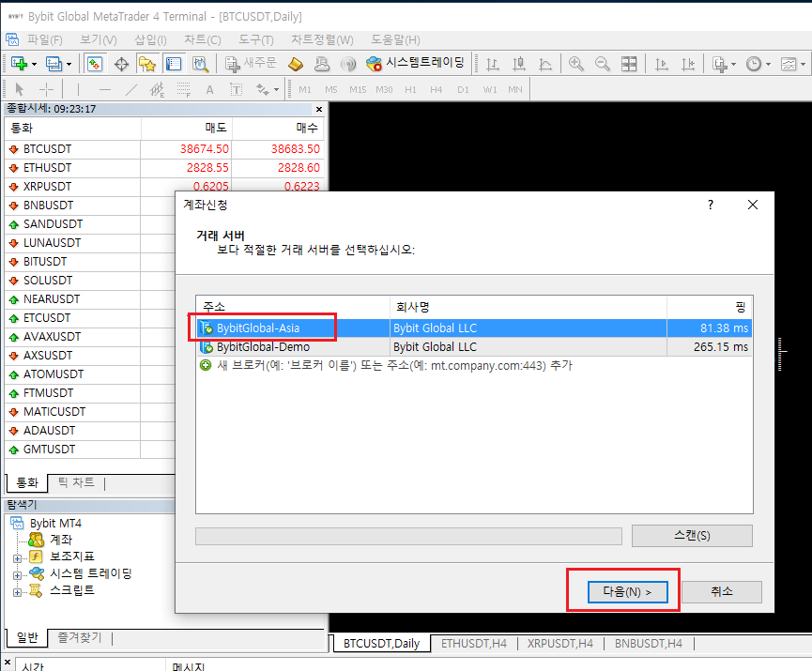Toggle 시스템트레이딩 auto trading button

click(415, 63)
